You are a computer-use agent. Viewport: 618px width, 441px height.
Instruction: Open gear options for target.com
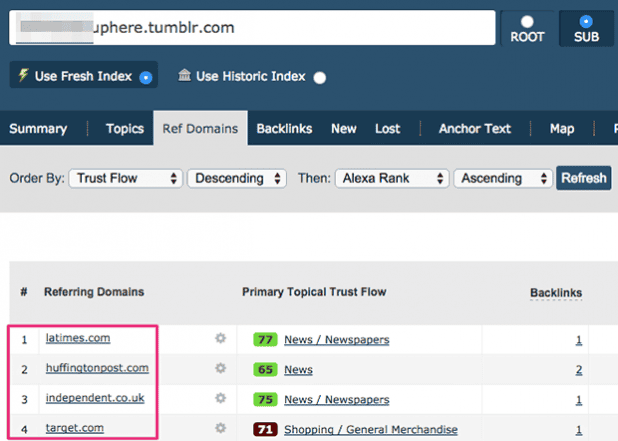(220, 428)
